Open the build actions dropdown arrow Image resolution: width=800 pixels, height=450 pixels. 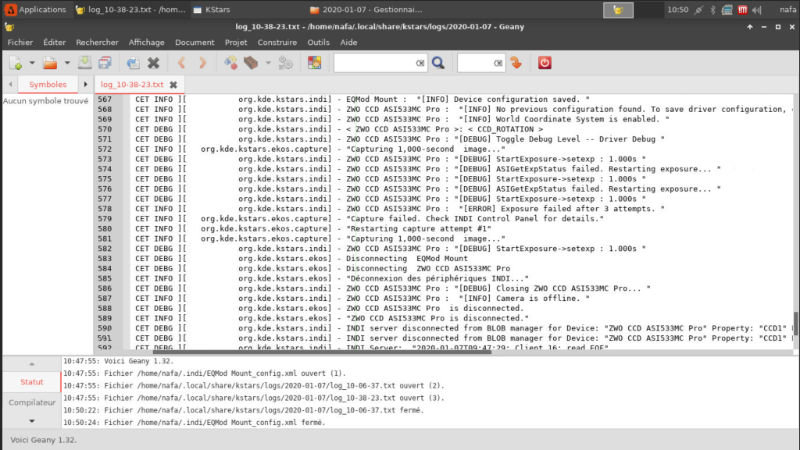point(268,63)
